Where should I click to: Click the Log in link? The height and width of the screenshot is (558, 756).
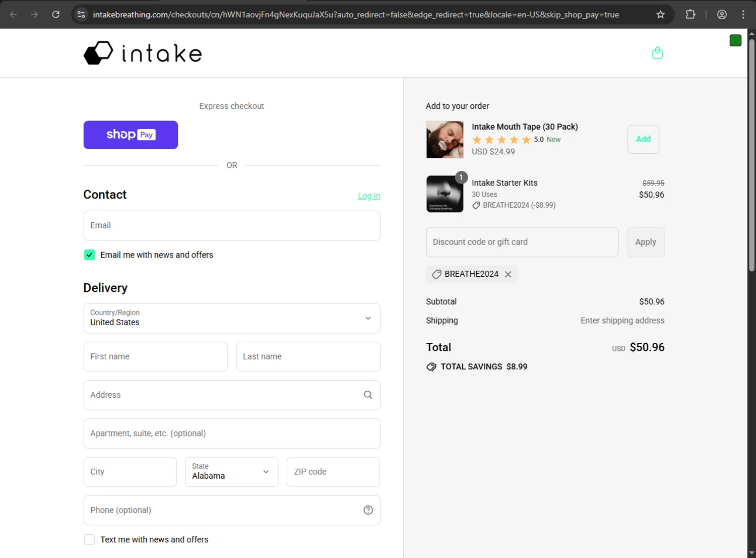point(369,196)
